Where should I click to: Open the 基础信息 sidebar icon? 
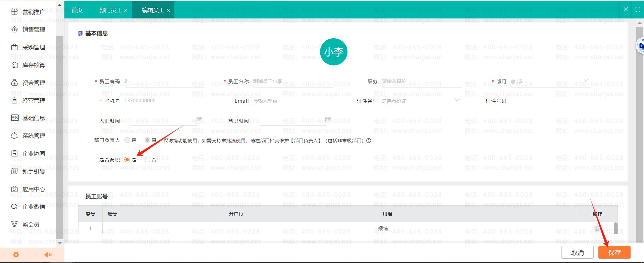coord(14,118)
